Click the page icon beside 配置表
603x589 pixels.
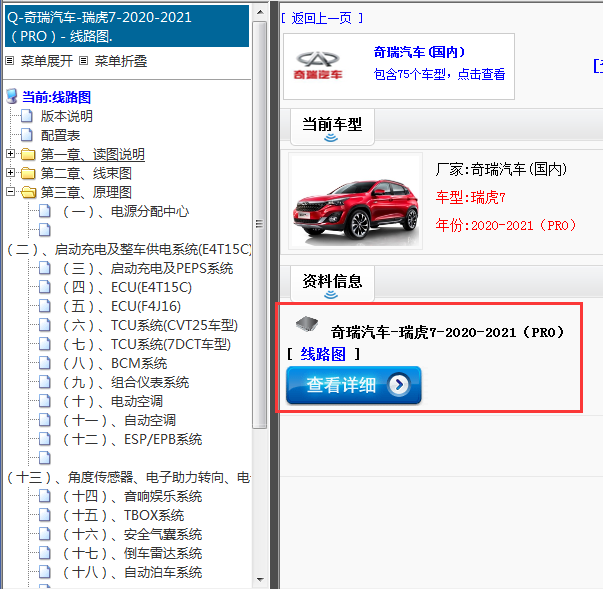pyautogui.click(x=27, y=135)
